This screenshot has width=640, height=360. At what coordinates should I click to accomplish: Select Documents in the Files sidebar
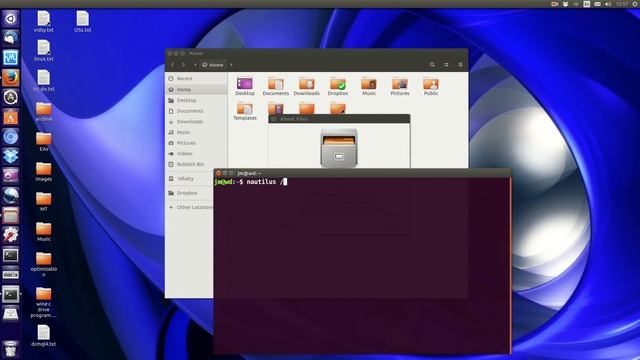[196, 111]
